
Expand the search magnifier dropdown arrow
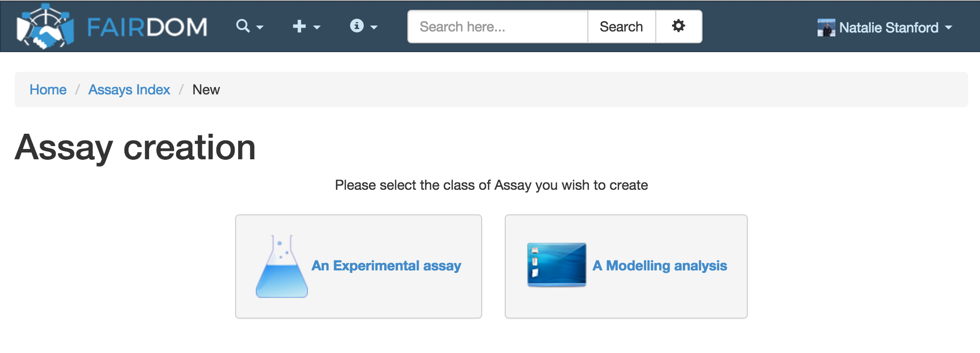click(259, 28)
